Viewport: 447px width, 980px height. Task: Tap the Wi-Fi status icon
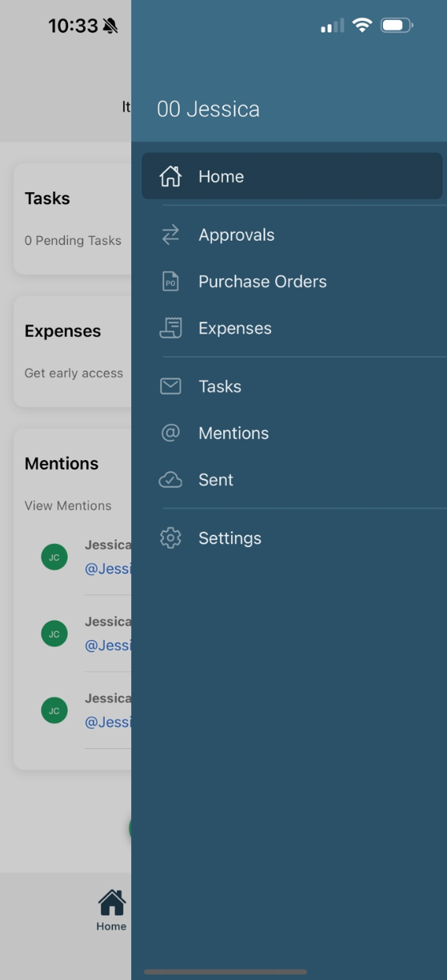click(362, 26)
